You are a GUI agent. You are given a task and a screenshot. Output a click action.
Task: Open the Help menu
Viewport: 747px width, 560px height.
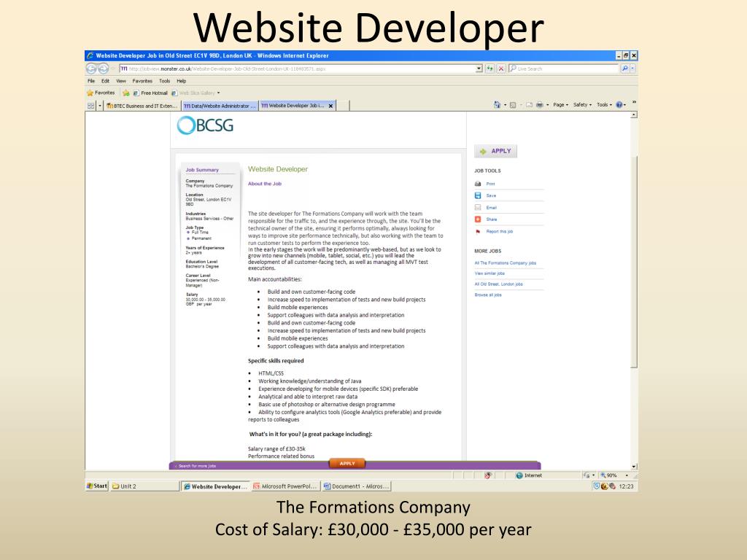[182, 81]
